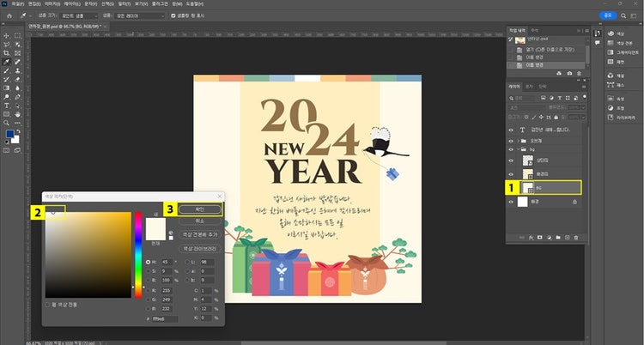Click inside the color picker saturation field
Screen dimensions: 644x345
88,255
